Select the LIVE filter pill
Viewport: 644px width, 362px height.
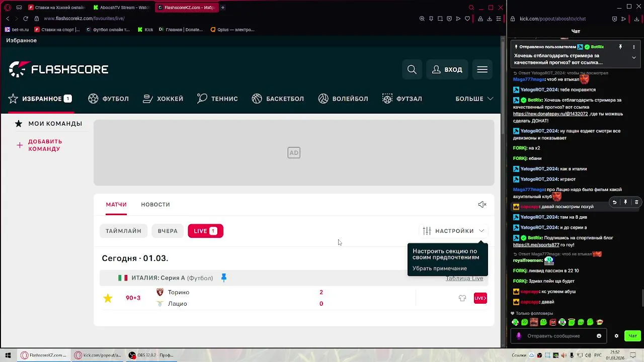tap(205, 231)
